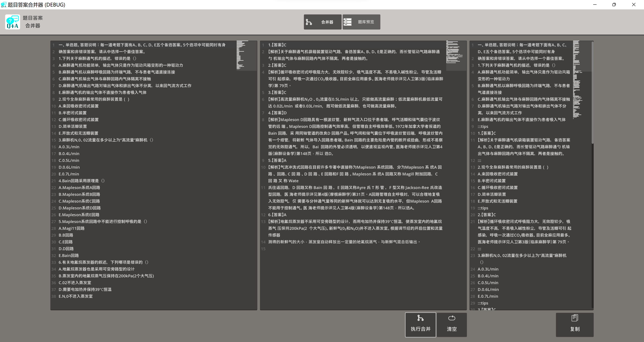Click the merge icon above 执行合并
The height and width of the screenshot is (342, 644).
pos(420,318)
